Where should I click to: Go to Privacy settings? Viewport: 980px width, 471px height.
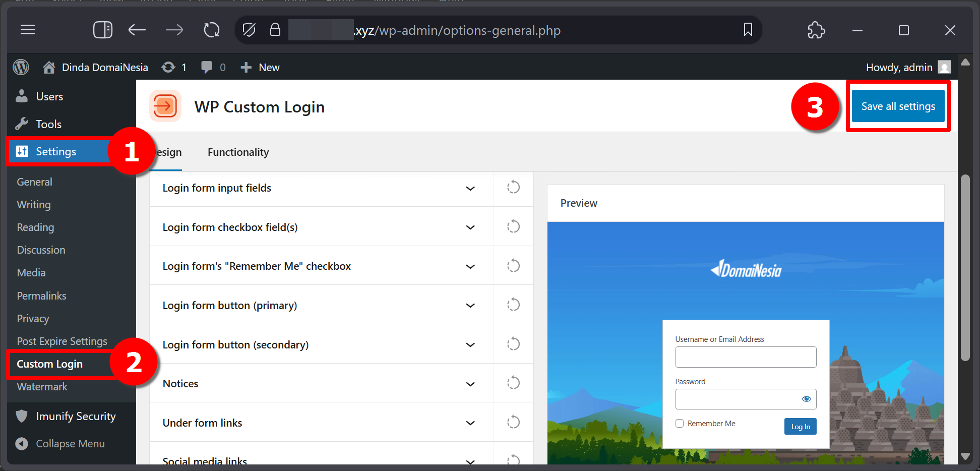coord(33,319)
